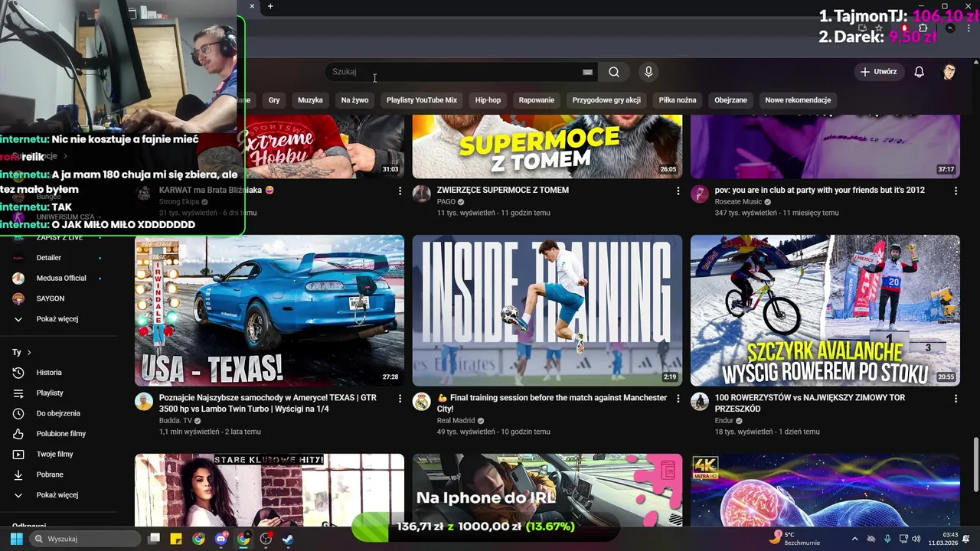This screenshot has height=551, width=980.
Task: Open options for Texas cars video
Action: point(400,399)
